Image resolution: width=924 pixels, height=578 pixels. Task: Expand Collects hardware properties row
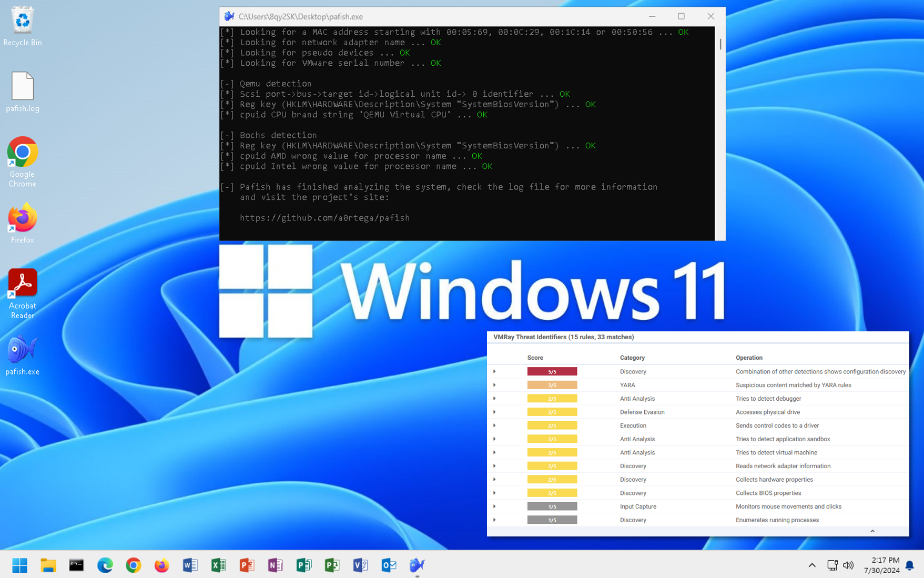click(494, 480)
